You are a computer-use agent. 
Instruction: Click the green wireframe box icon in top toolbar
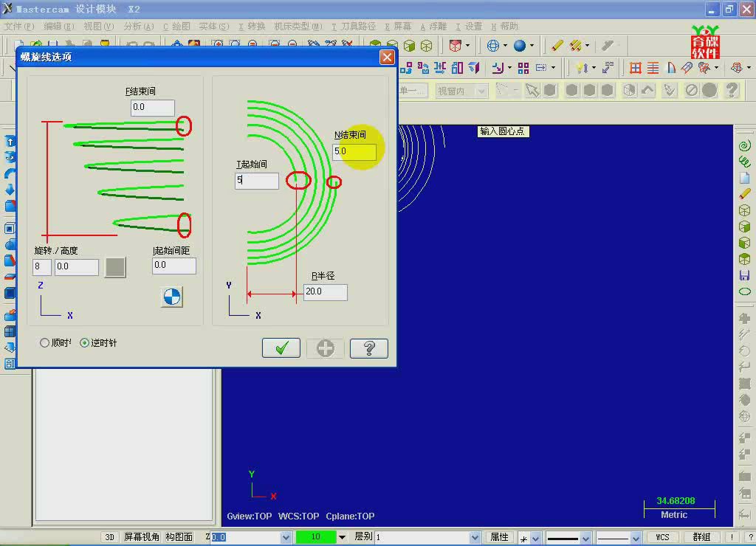[x=426, y=46]
